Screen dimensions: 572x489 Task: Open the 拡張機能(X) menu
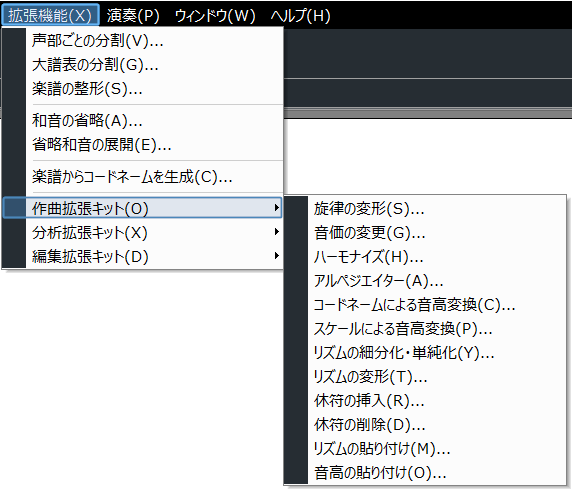[50, 15]
